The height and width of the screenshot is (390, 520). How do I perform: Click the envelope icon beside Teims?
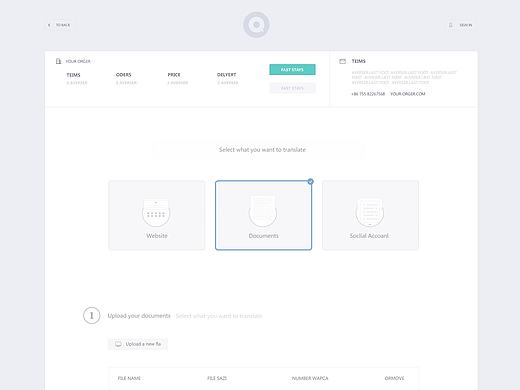pyautogui.click(x=342, y=61)
